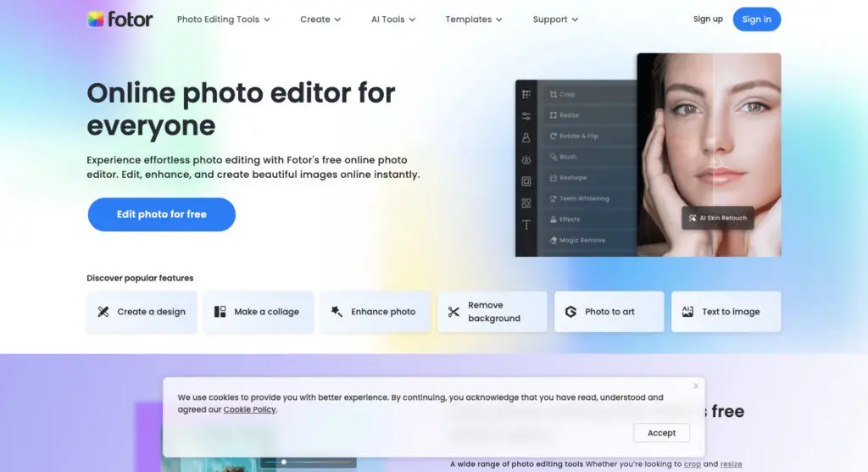The height and width of the screenshot is (472, 868).
Task: Expand the chevron next to Create
Action: (x=337, y=20)
